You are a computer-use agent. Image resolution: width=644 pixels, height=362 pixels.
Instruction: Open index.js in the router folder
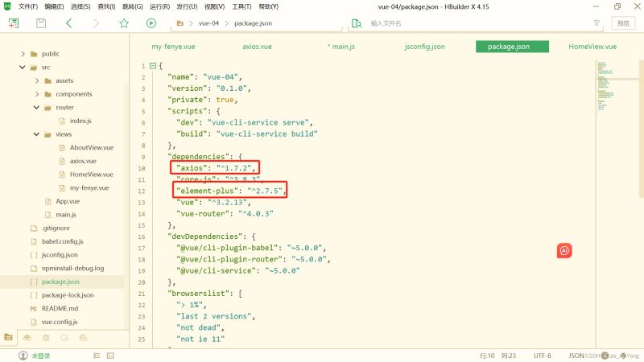tap(80, 121)
